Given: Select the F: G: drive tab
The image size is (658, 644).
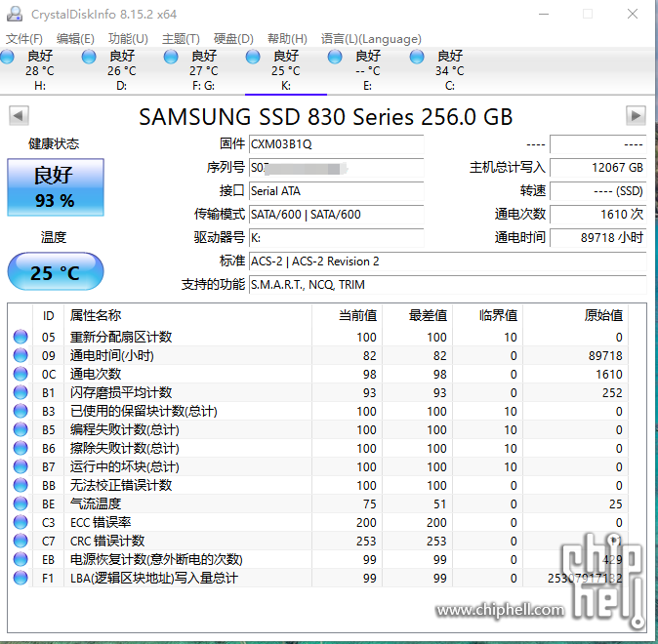Looking at the screenshot, I should (x=204, y=70).
